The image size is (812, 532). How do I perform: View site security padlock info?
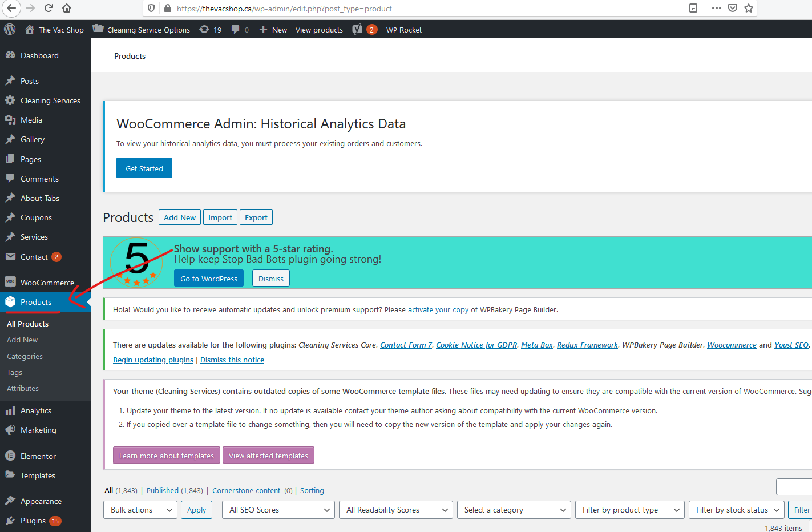click(x=168, y=9)
